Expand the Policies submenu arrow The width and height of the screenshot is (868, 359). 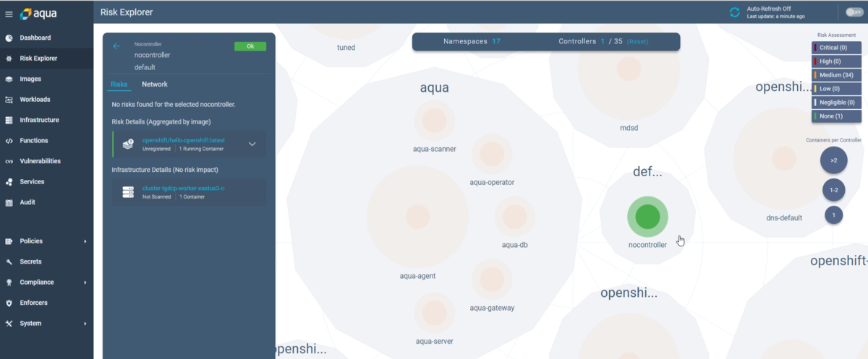pyautogui.click(x=85, y=241)
